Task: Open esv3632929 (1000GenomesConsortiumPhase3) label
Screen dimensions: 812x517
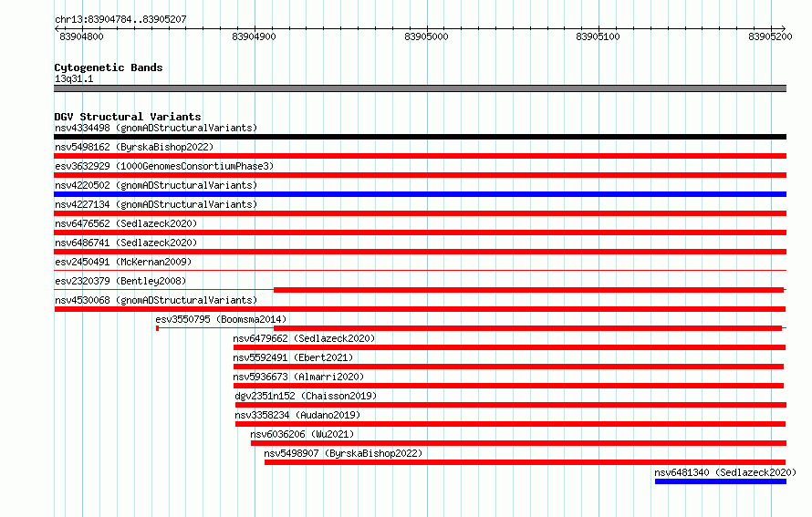Action: [x=164, y=166]
